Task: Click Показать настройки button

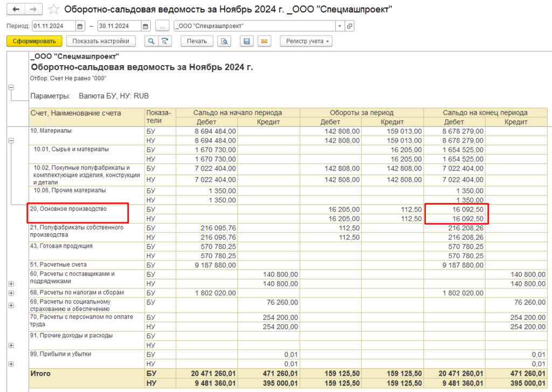Action: point(101,41)
